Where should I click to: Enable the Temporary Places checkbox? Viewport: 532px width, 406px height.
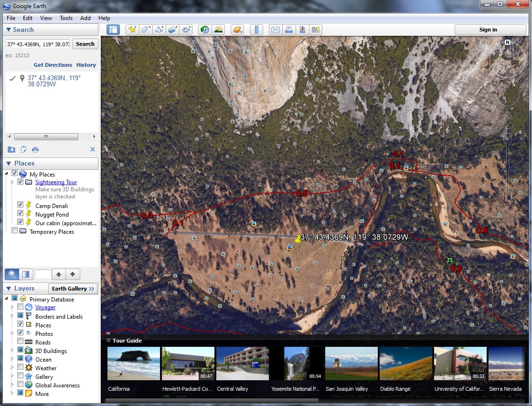pos(14,231)
